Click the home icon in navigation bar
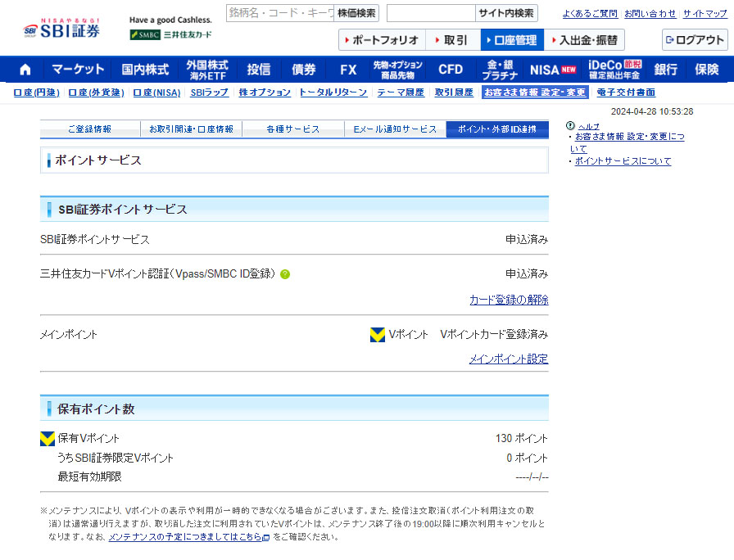Image resolution: width=734 pixels, height=560 pixels. click(25, 70)
